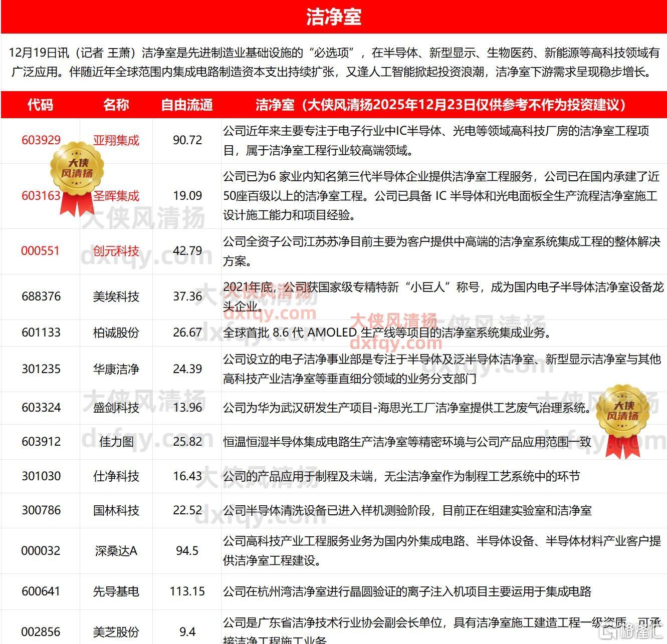Click the 国林科技 清洗设备 description text
667x644 pixels.
click(x=407, y=510)
